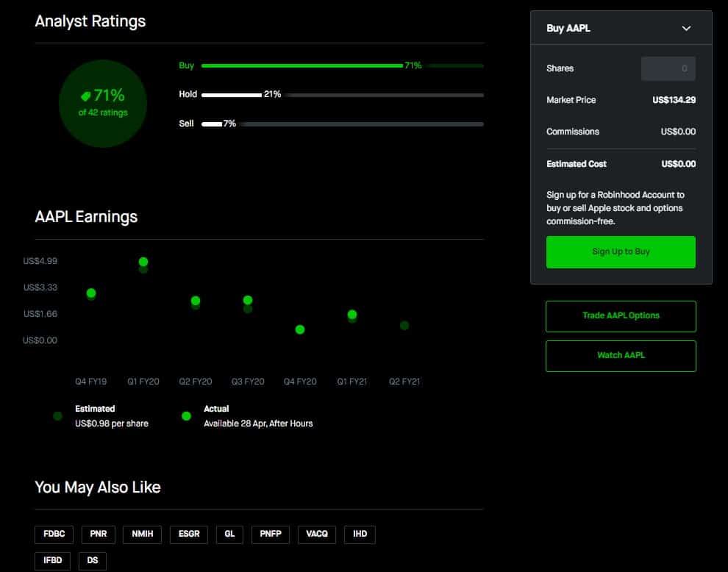Click the Q3 FY20 axis label
Image resolution: width=728 pixels, height=572 pixels.
pyautogui.click(x=248, y=382)
